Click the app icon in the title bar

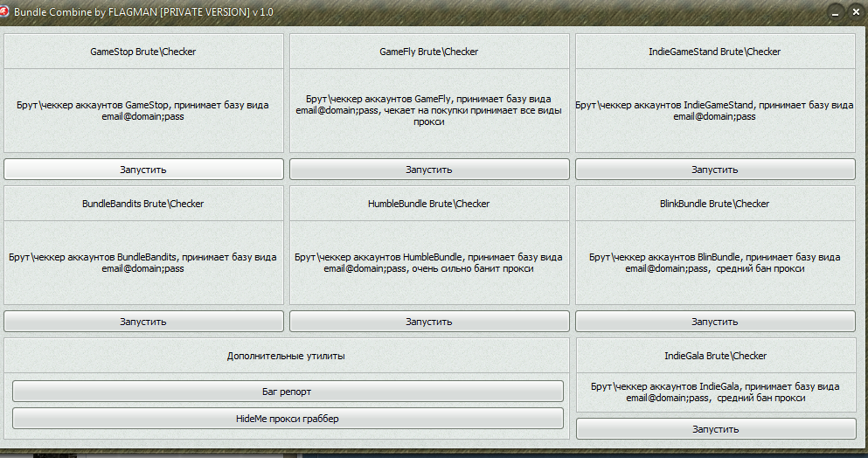(x=3, y=11)
